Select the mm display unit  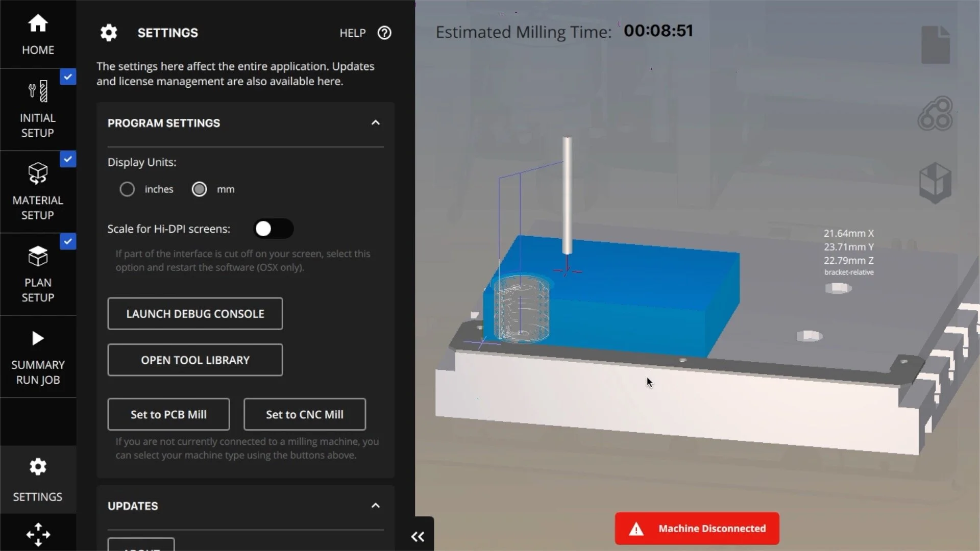[x=199, y=189]
